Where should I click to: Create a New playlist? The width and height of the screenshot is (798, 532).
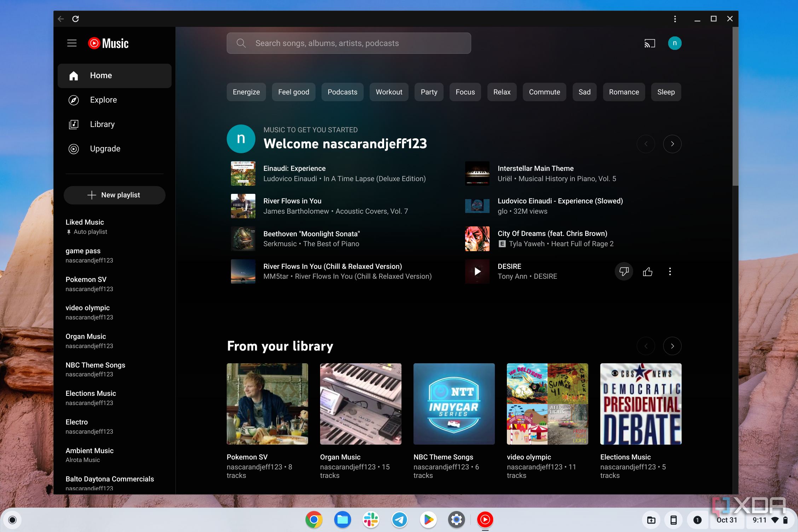point(115,195)
